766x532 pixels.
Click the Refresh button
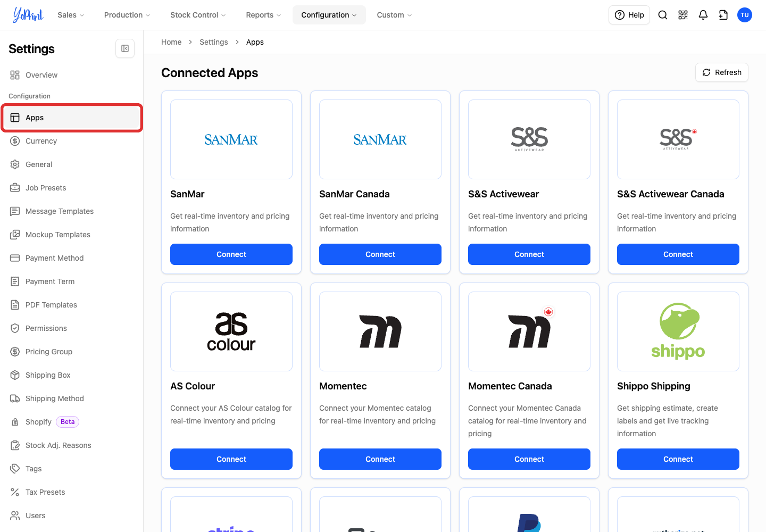point(722,72)
